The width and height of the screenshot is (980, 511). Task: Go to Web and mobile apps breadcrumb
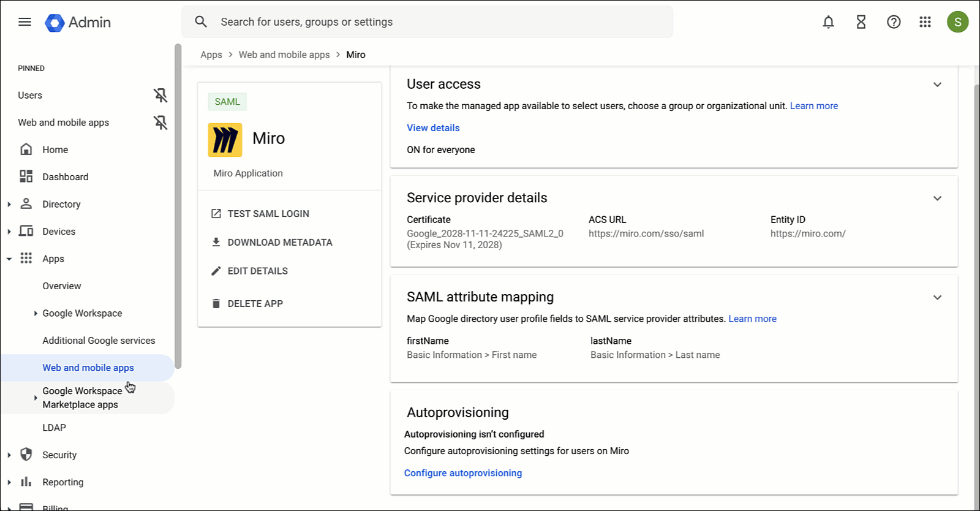click(x=284, y=55)
